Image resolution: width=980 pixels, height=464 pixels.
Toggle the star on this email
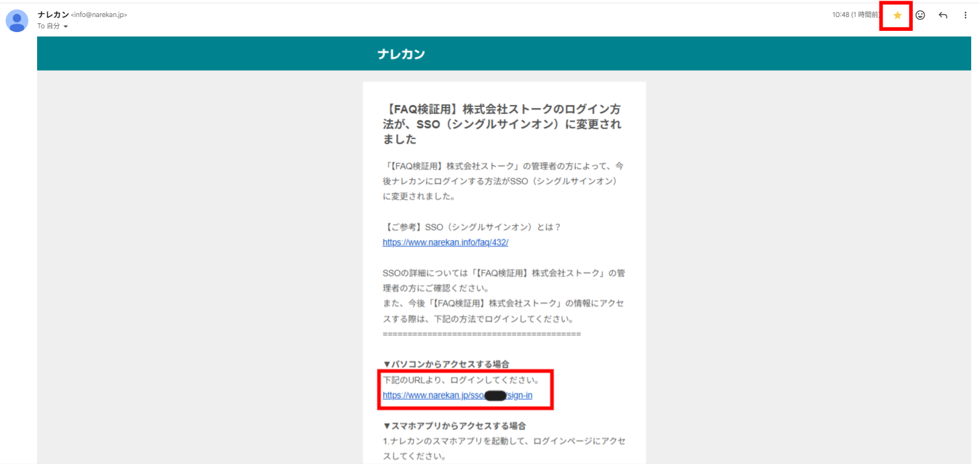point(897,15)
